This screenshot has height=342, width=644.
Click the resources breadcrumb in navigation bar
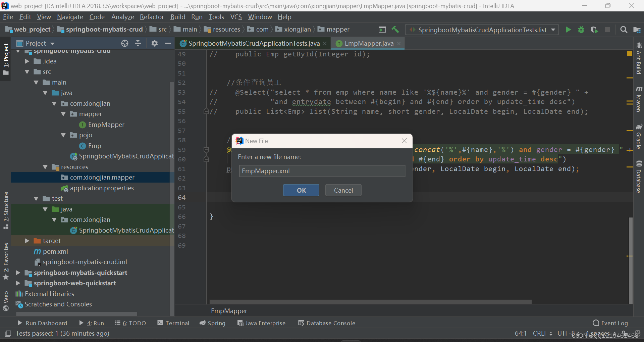click(x=226, y=30)
